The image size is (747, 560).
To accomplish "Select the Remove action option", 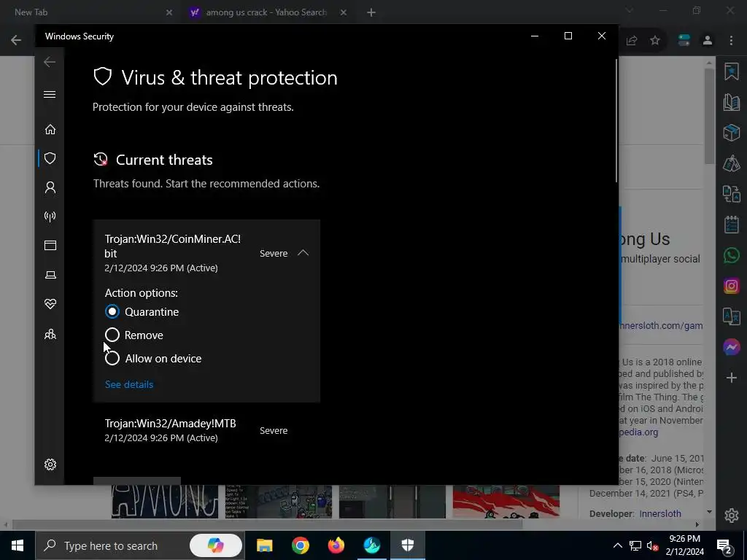I will tap(112, 335).
